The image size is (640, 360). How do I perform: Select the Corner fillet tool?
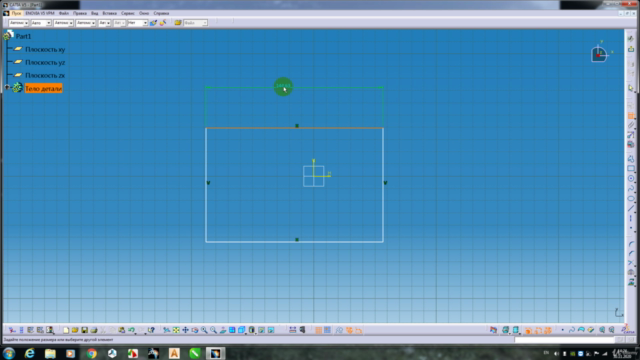coord(631,244)
